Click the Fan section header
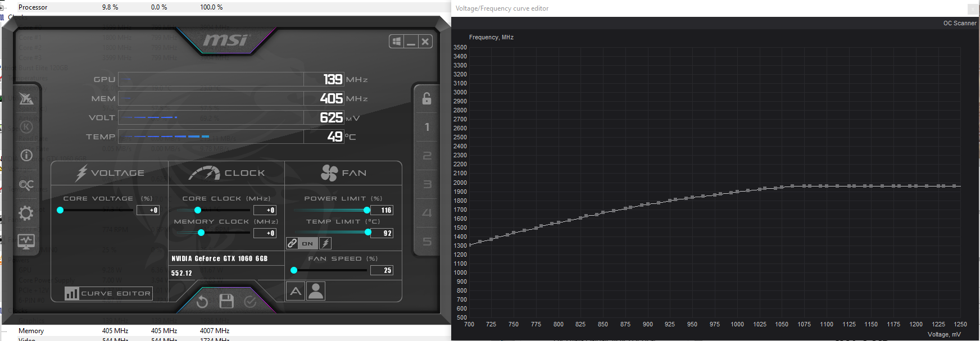Screen dimensions: 980x341 coord(343,173)
